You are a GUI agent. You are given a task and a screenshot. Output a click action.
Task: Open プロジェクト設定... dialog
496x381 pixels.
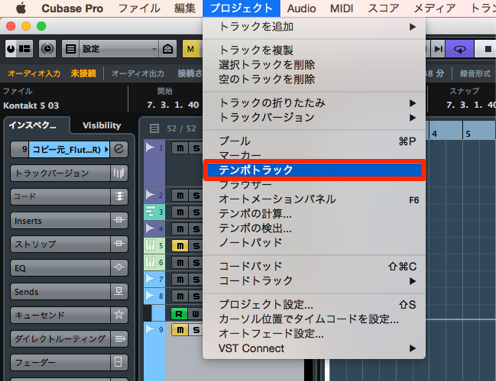point(314,305)
